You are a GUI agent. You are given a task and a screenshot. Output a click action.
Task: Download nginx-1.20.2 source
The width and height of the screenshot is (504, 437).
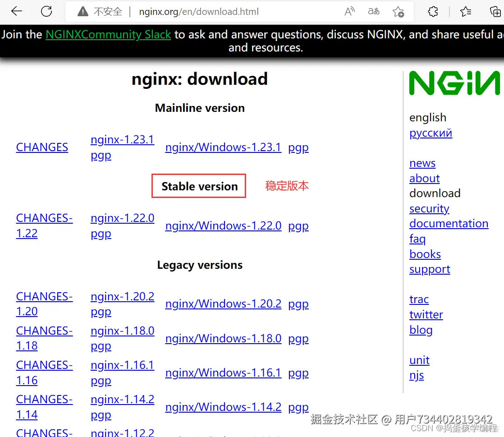coord(123,296)
